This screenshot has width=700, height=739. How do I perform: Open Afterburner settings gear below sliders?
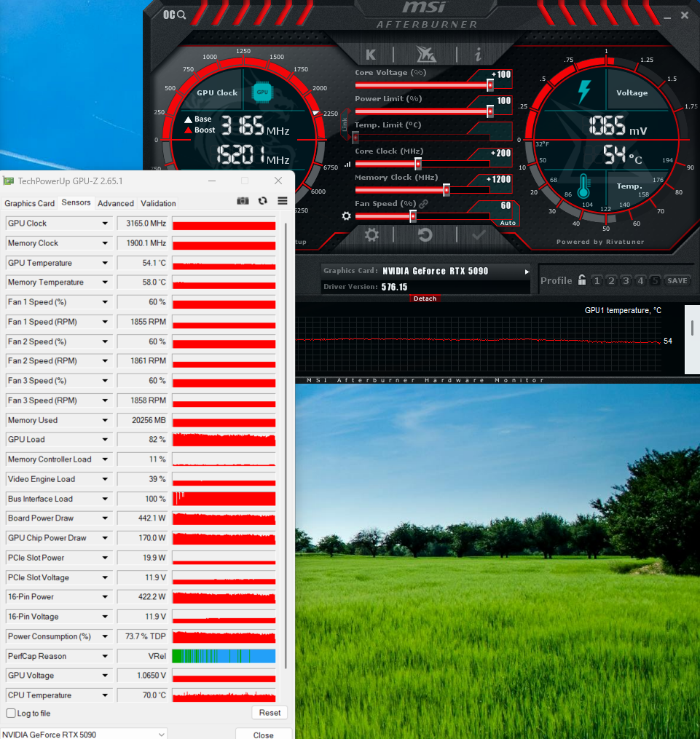(x=371, y=234)
